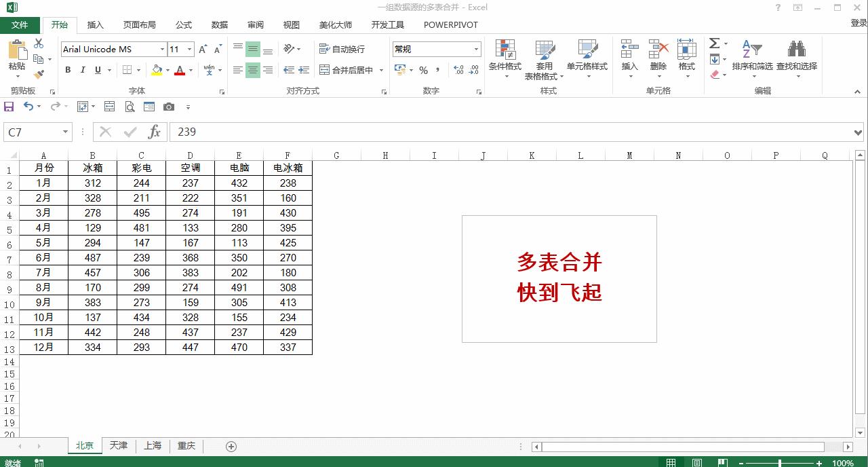Screen dimensions: 868x467
Task: Click the comma style icon
Action: click(438, 70)
